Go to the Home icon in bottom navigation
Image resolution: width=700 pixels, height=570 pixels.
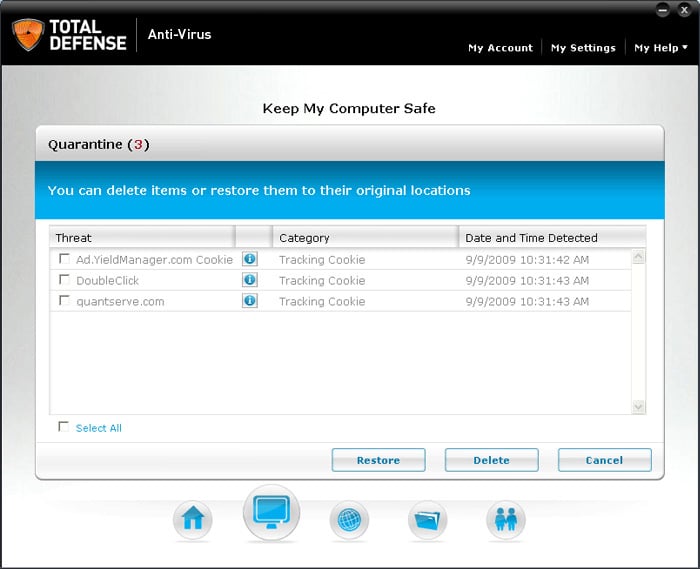coord(192,520)
